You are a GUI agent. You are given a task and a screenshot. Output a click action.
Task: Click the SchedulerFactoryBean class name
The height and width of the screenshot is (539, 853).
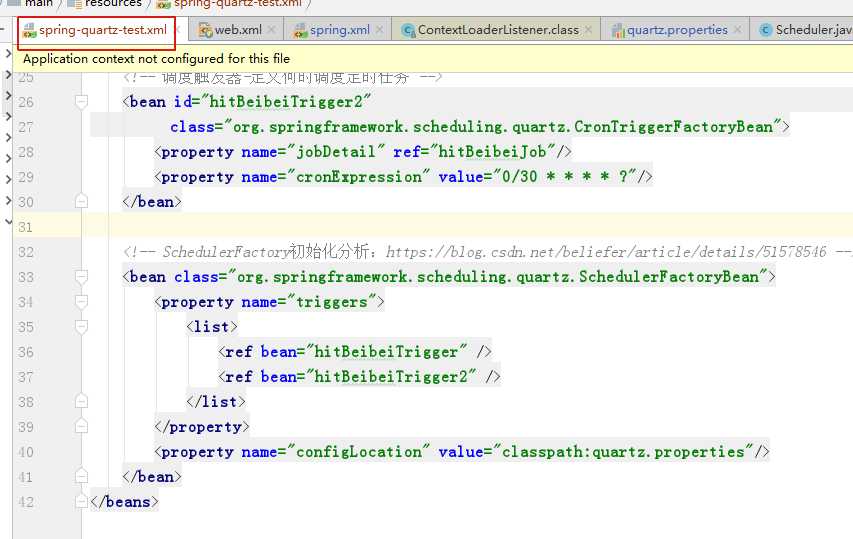(669, 277)
